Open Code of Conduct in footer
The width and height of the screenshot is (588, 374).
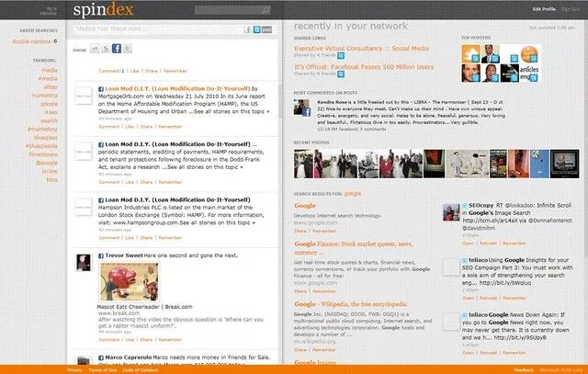pyautogui.click(x=141, y=370)
